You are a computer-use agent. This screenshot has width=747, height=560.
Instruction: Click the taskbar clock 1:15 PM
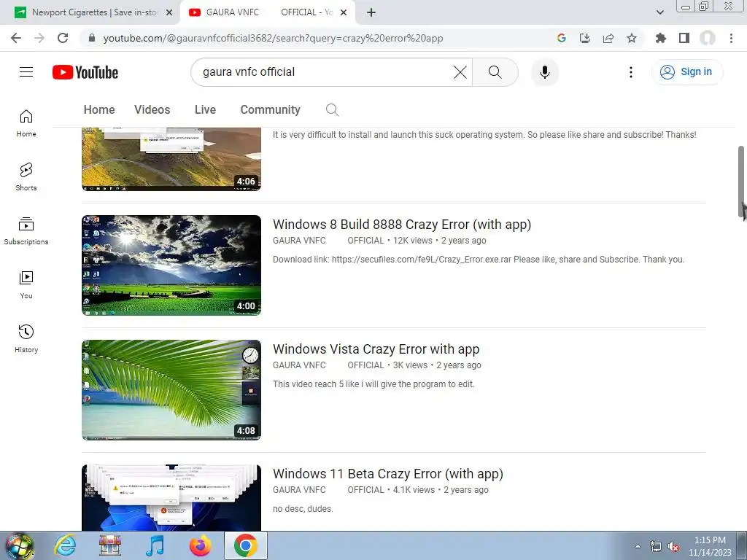[710, 546]
